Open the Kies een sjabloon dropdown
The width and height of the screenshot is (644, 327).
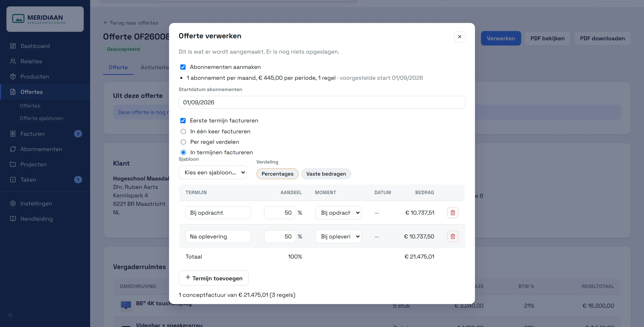click(x=213, y=172)
